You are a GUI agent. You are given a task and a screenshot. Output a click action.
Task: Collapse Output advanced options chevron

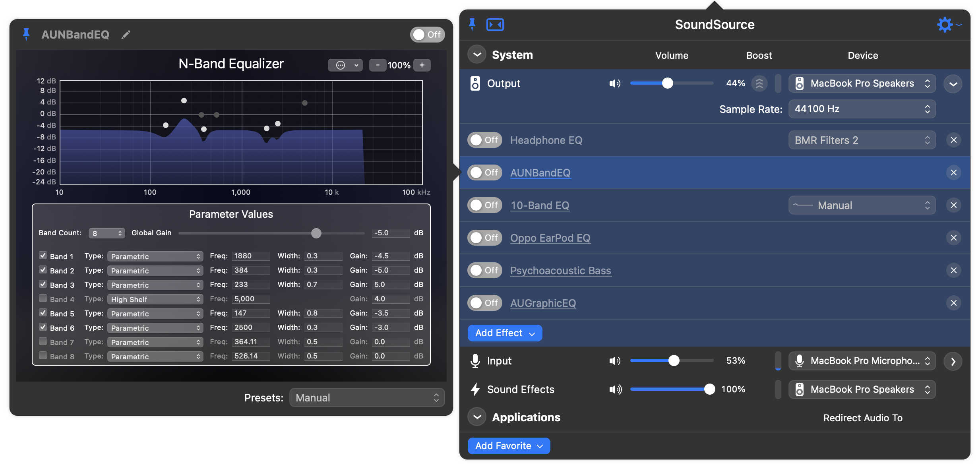(x=953, y=84)
